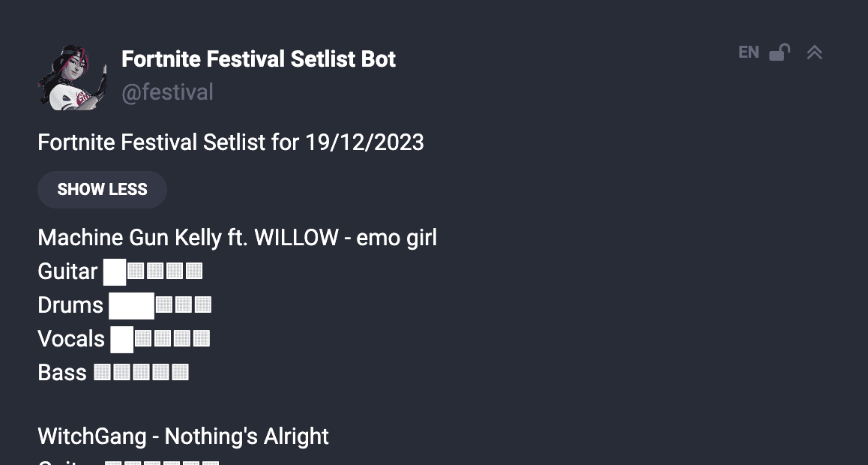This screenshot has height=465, width=868.
Task: Select the Machine Gun Kelly emo girl line
Action: 237,238
